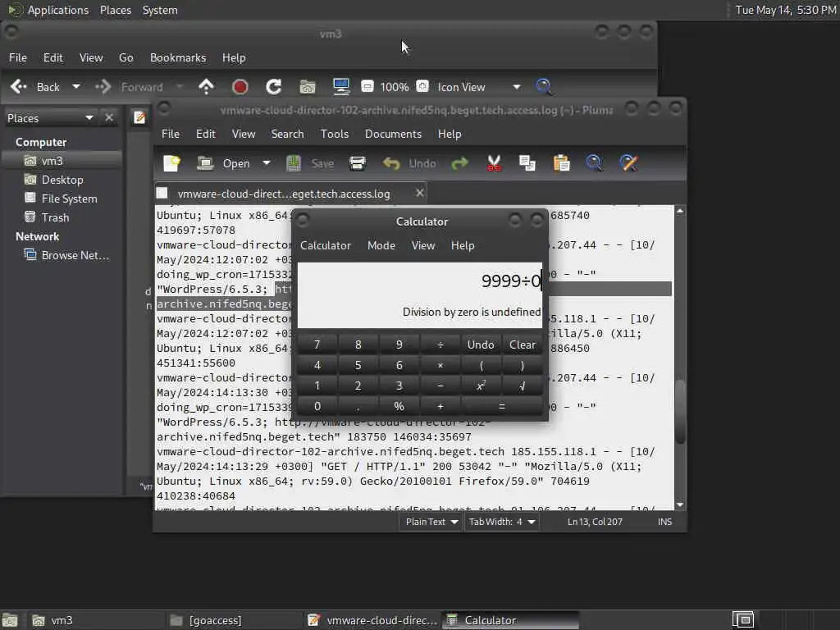Open the Tools menu in Pluma
840x630 pixels.
point(335,134)
